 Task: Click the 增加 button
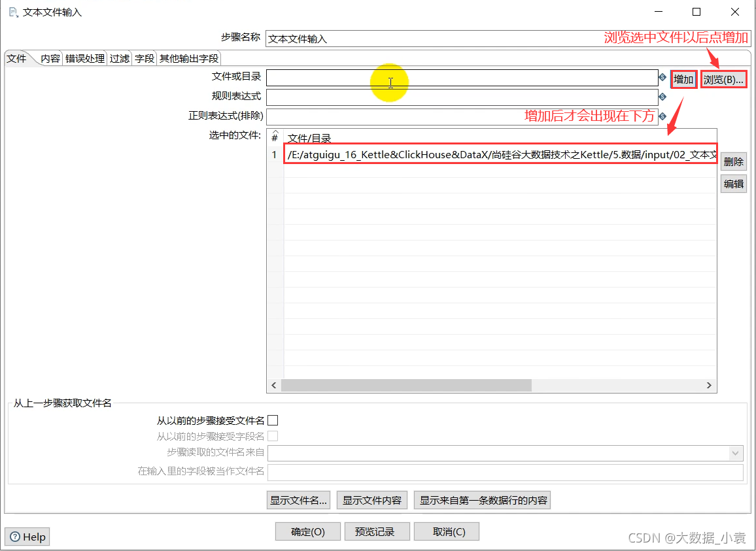pos(683,80)
